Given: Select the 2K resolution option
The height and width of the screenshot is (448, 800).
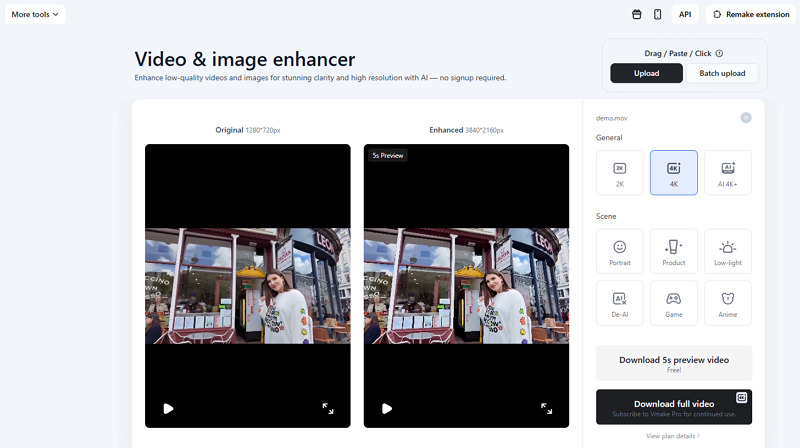Looking at the screenshot, I should 620,172.
